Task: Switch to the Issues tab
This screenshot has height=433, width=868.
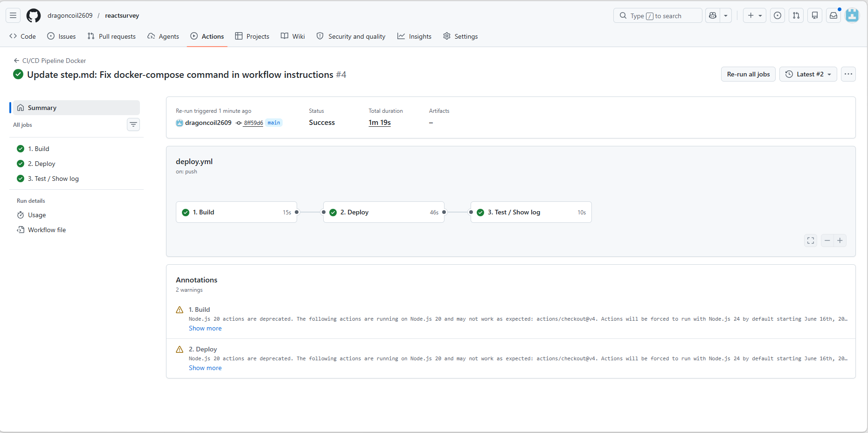Action: click(62, 36)
